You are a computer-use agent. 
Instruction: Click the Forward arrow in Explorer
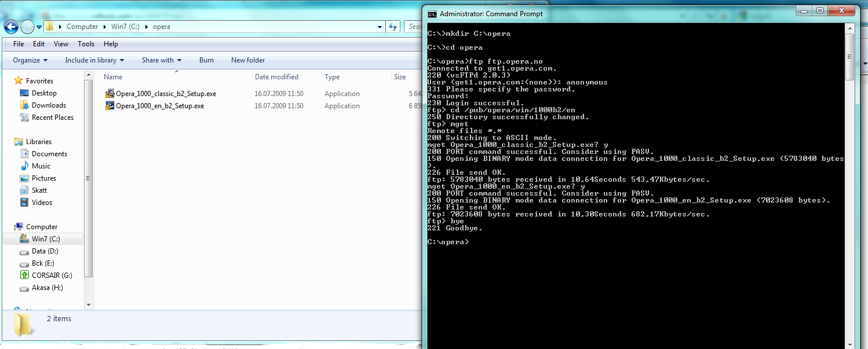click(27, 27)
